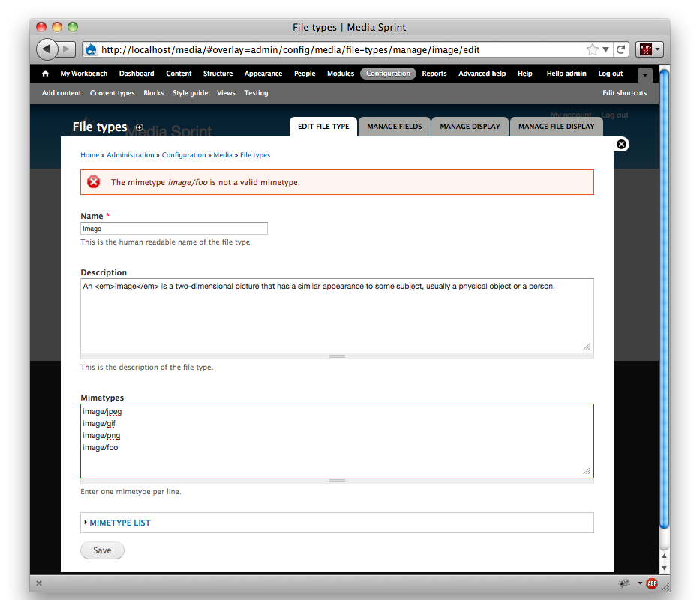Close the status bar with x
700x600 pixels.
tap(39, 583)
